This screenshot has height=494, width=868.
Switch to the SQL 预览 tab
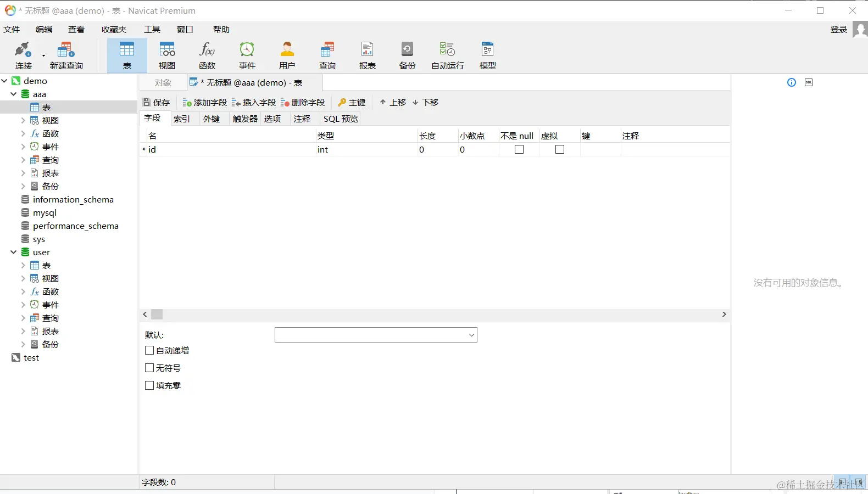341,119
